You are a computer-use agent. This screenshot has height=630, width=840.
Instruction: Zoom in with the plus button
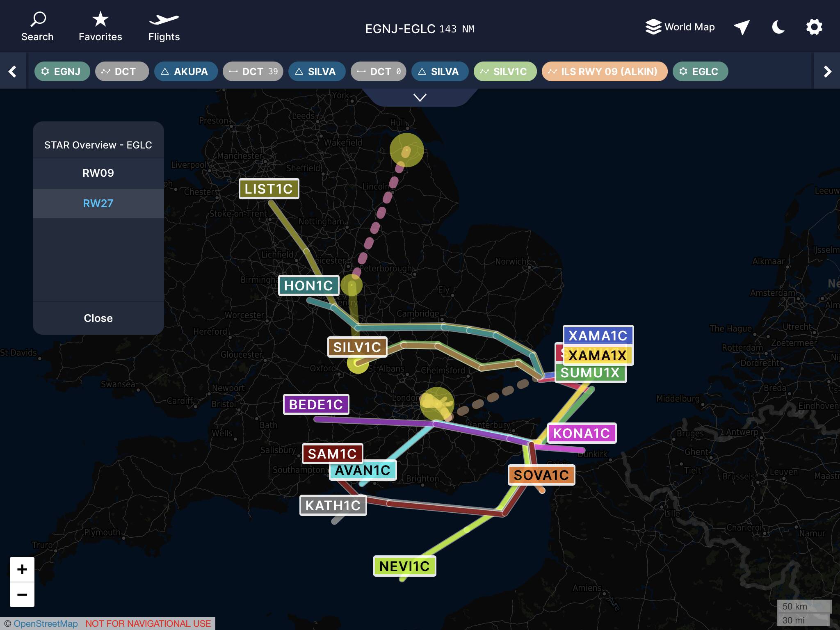pos(22,569)
